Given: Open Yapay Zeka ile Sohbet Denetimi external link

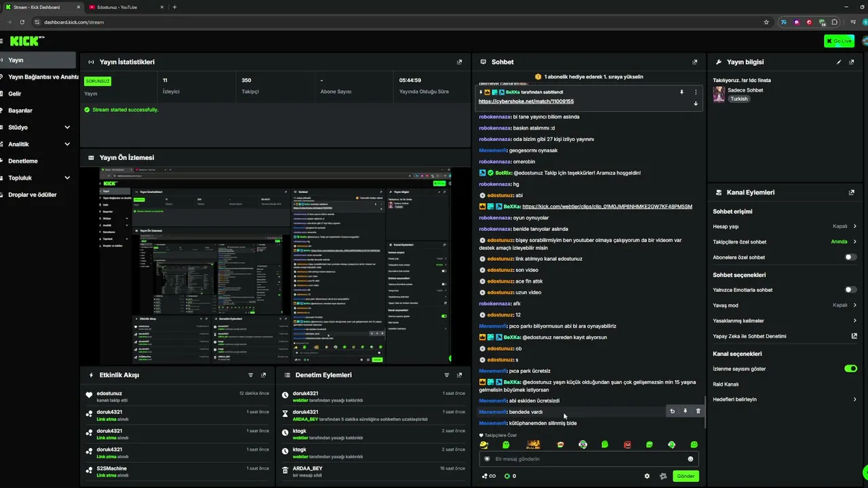Looking at the screenshot, I should point(854,335).
